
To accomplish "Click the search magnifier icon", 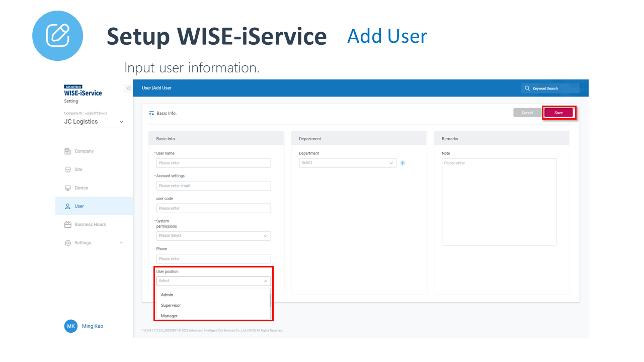I will (527, 88).
